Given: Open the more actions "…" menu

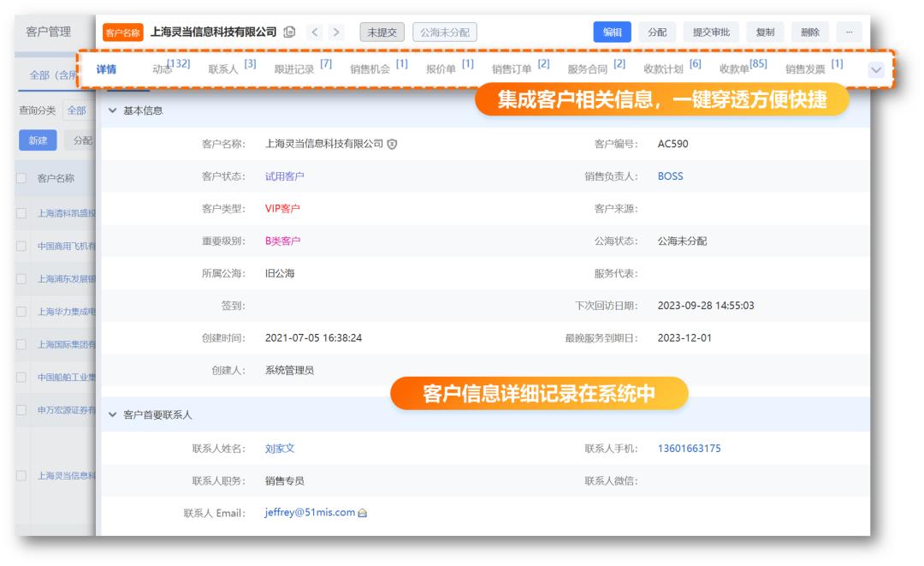Looking at the screenshot, I should coord(850,32).
